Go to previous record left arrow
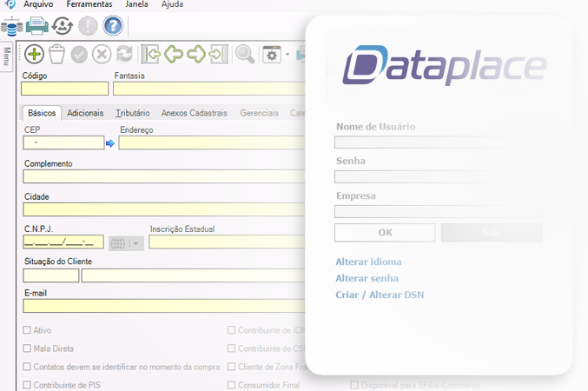 (174, 54)
